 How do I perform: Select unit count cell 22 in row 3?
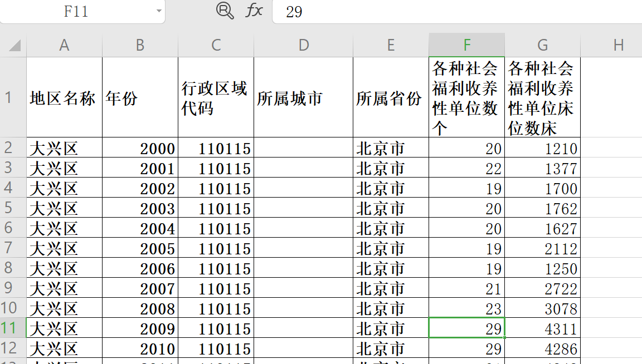pos(467,168)
